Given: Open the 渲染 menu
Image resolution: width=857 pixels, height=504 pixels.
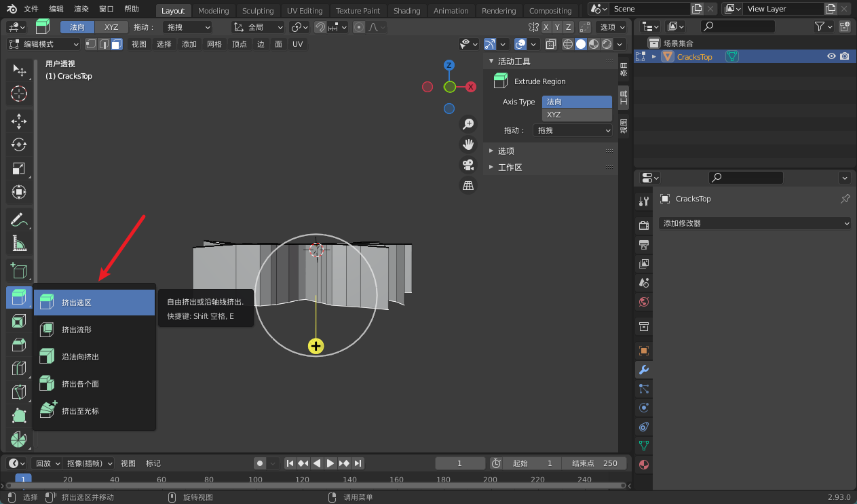Looking at the screenshot, I should coord(81,9).
